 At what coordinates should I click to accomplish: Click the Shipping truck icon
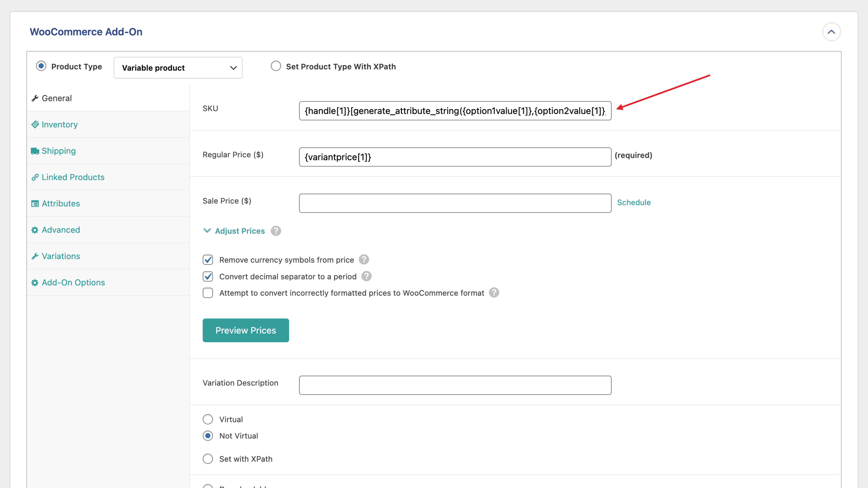pos(35,151)
